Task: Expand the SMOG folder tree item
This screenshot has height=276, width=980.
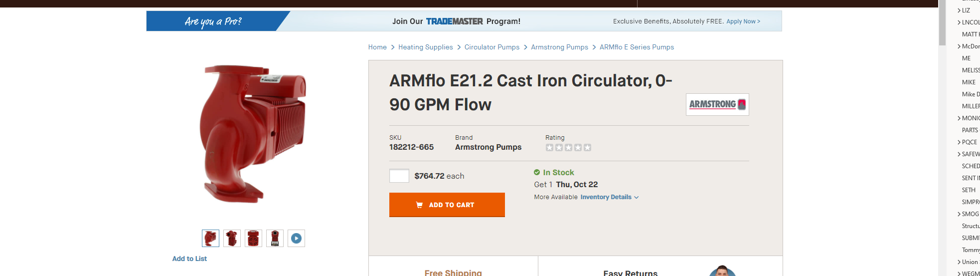Action: [959, 214]
